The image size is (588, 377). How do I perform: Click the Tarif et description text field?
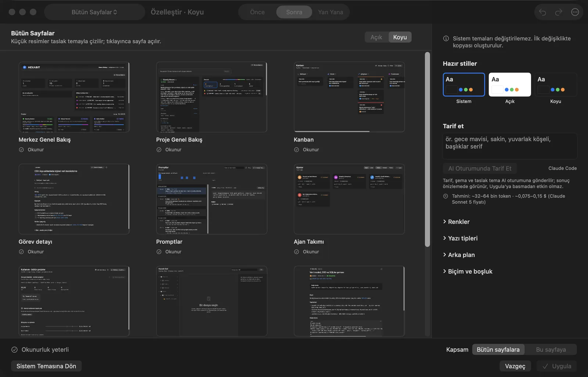coord(510,146)
